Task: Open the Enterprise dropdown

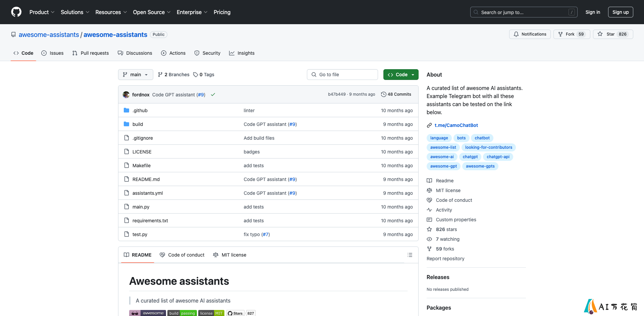Action: coord(192,12)
